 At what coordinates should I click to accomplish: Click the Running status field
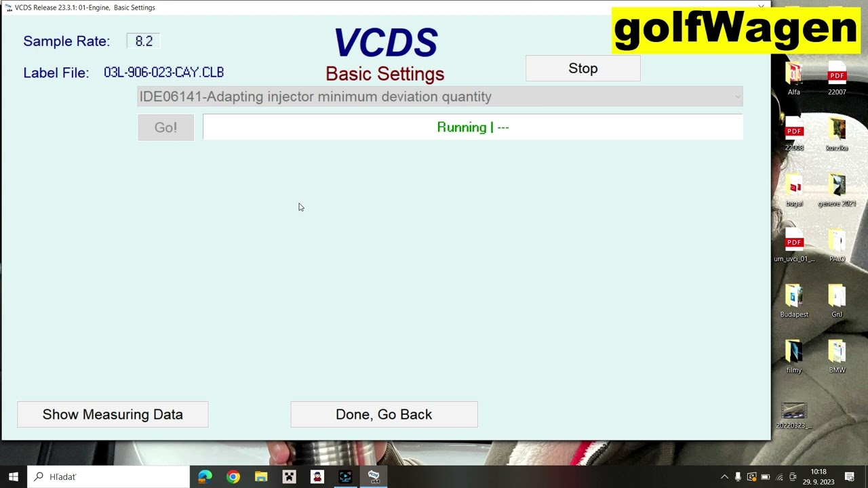click(473, 127)
